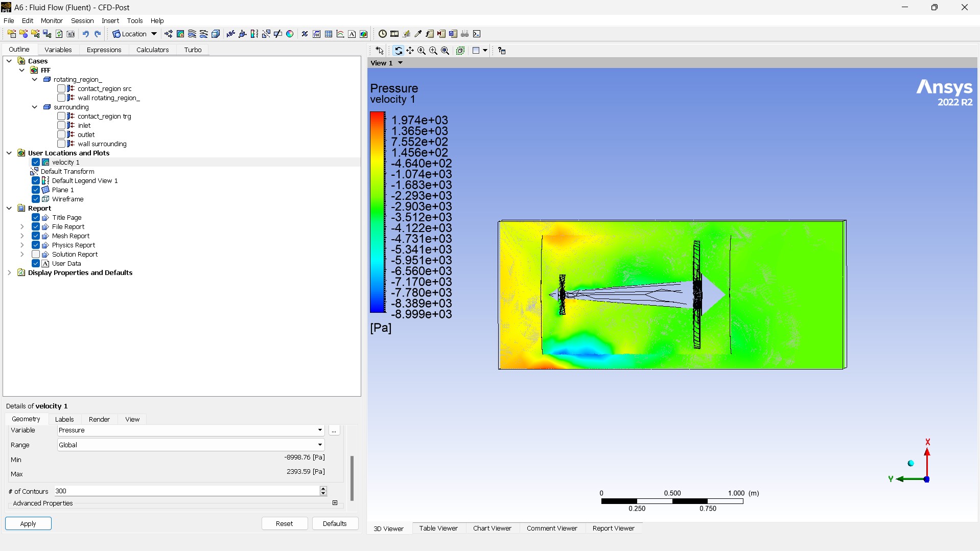Open the Color Map tool
The width and height of the screenshot is (980, 551).
pos(290,34)
